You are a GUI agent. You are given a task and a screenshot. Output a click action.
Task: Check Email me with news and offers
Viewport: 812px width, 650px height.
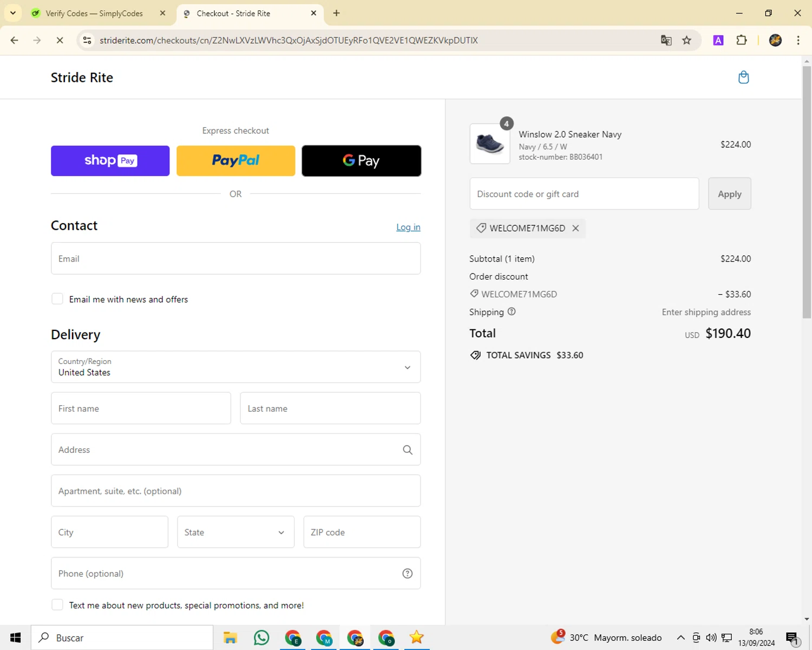coord(57,299)
